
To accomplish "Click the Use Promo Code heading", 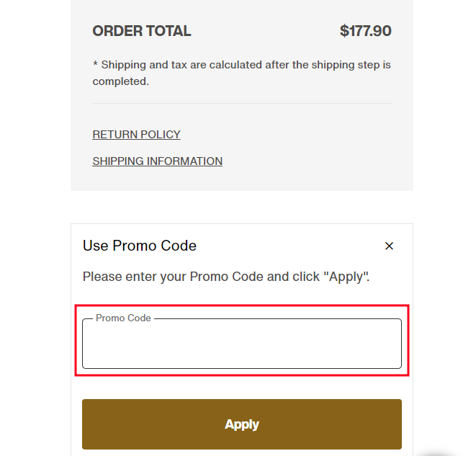I will pos(140,246).
